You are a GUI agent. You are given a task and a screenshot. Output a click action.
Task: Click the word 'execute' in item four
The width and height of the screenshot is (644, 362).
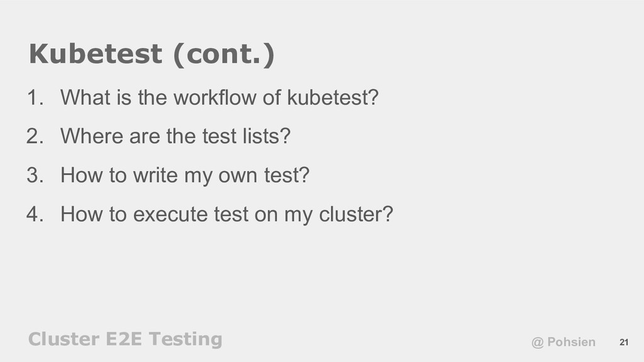[170, 214]
